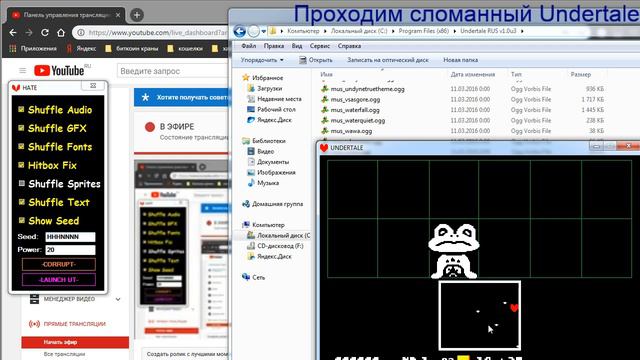Viewport: 640px width, 360px height.
Task: Click the YouTube search box
Action: tap(172, 71)
